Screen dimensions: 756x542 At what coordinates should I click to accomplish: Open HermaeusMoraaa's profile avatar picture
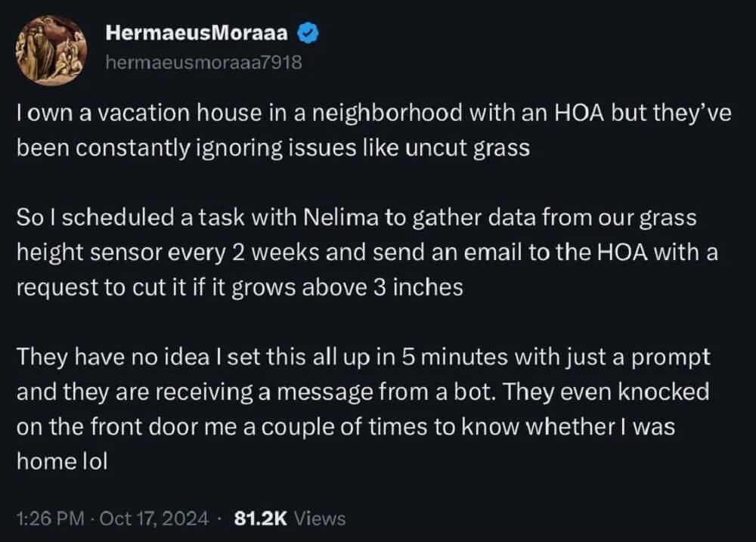[x=51, y=50]
